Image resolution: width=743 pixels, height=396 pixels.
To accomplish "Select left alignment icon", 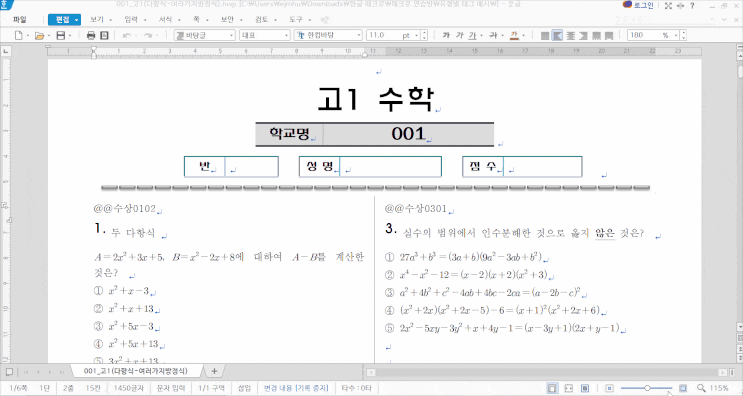I will 558,36.
